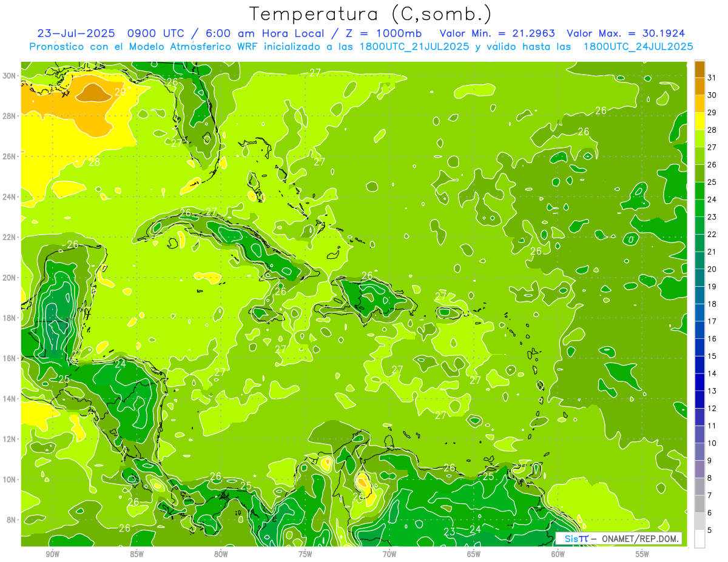The width and height of the screenshot is (728, 562).
Task: Click the "75W" longitude axis label
Action: pyautogui.click(x=305, y=554)
